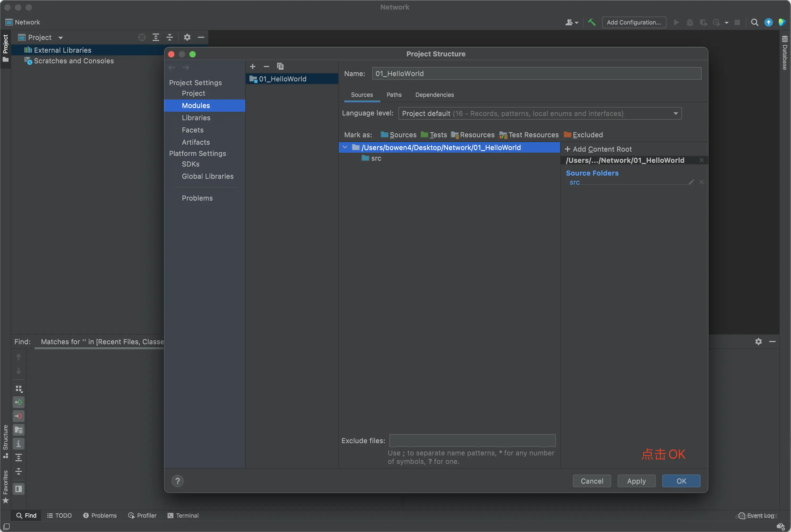Mark folder as Sources
This screenshot has height=532, width=791.
[x=398, y=135]
